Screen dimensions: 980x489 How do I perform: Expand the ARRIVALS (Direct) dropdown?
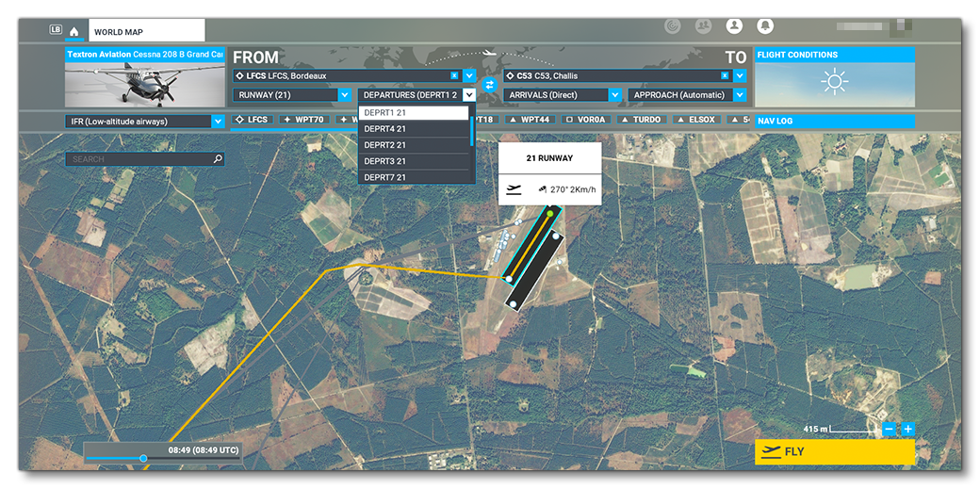[x=614, y=95]
